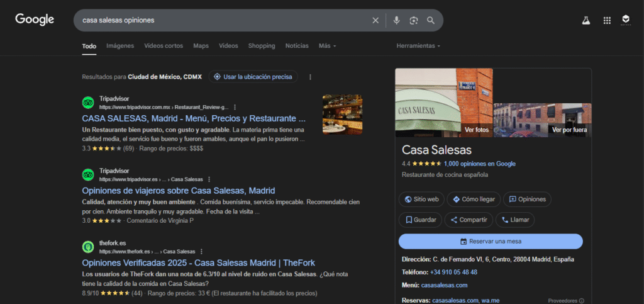This screenshot has width=644, height=304.
Task: Click Usar la ubicación precisa button
Action: (x=253, y=77)
